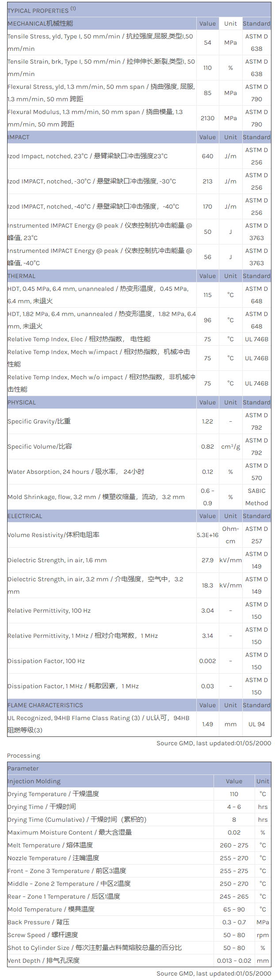Click the MECHANICAL section header
Screen dimensions: 275x980
point(40,23)
